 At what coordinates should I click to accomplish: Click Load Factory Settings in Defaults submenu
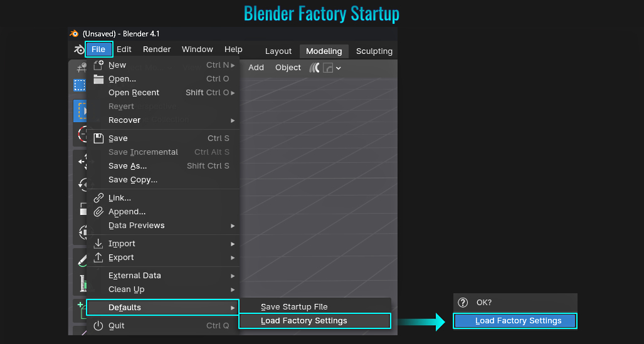tap(315, 321)
